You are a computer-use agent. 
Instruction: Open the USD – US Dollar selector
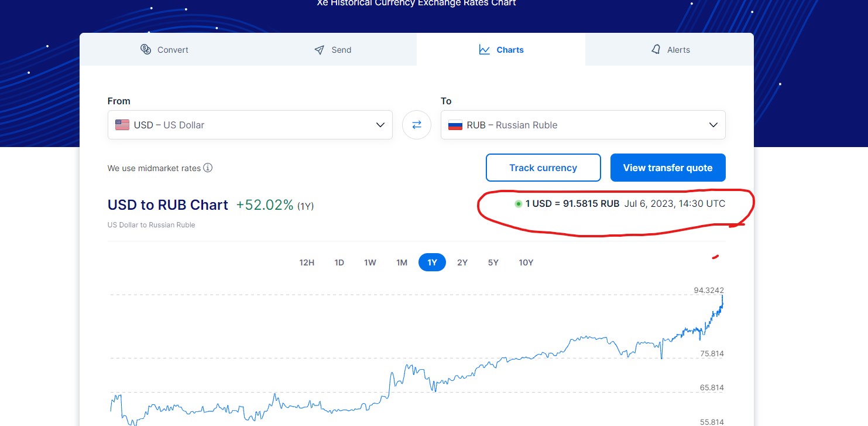pyautogui.click(x=234, y=125)
